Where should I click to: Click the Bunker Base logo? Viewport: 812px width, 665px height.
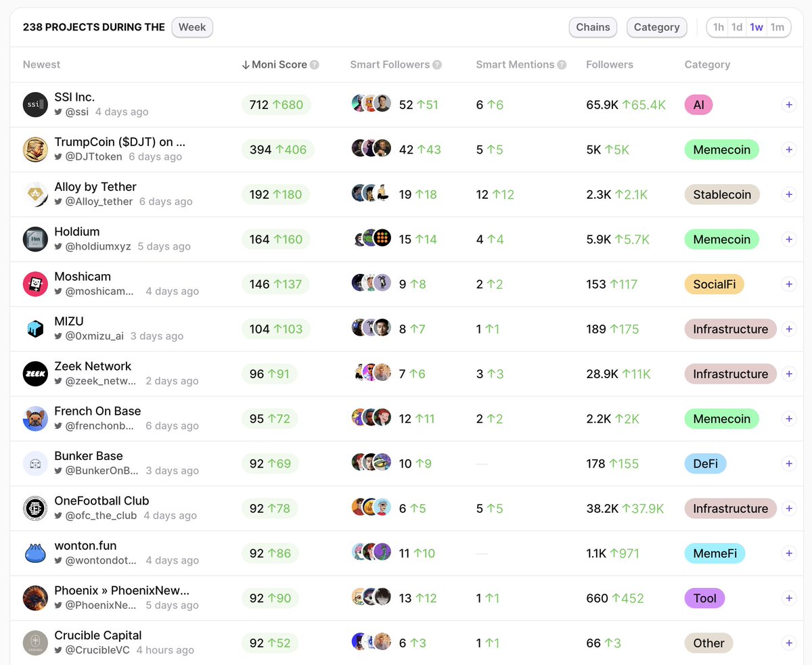tap(35, 463)
